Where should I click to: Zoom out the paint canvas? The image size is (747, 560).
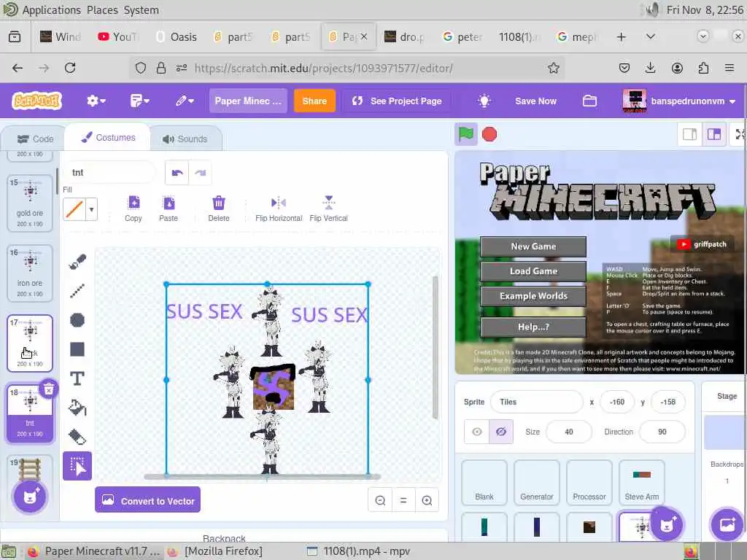[380, 500]
